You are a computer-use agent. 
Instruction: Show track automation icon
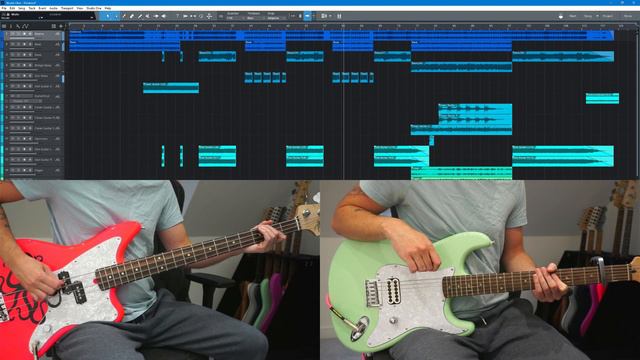point(25,26)
